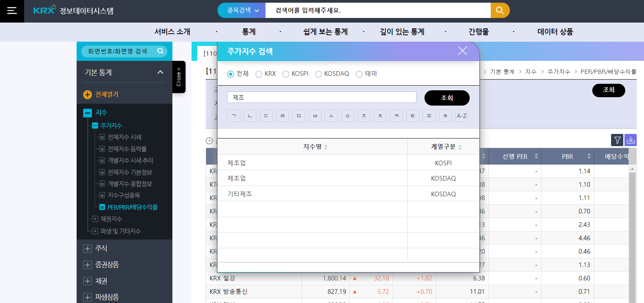Click the index name search field

tap(322, 97)
